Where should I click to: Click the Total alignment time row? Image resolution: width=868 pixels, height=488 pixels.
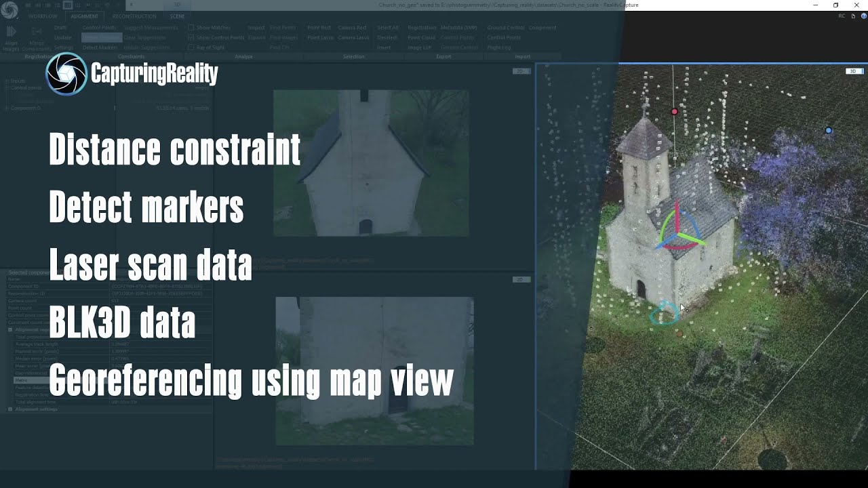[x=112, y=402]
